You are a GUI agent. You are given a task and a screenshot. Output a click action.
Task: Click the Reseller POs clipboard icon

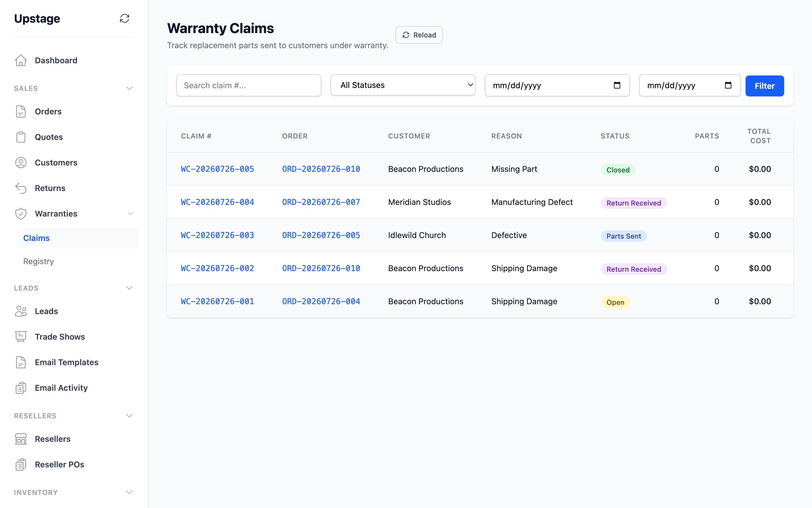point(21,464)
